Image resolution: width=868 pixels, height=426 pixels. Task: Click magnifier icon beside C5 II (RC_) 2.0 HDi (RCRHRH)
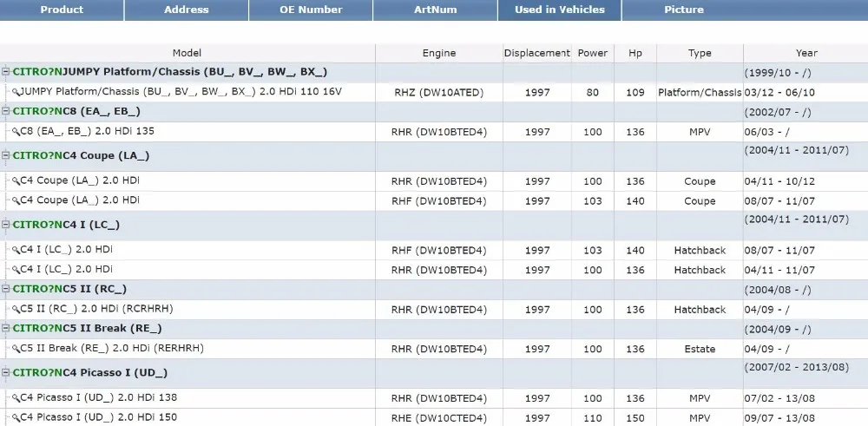16,309
